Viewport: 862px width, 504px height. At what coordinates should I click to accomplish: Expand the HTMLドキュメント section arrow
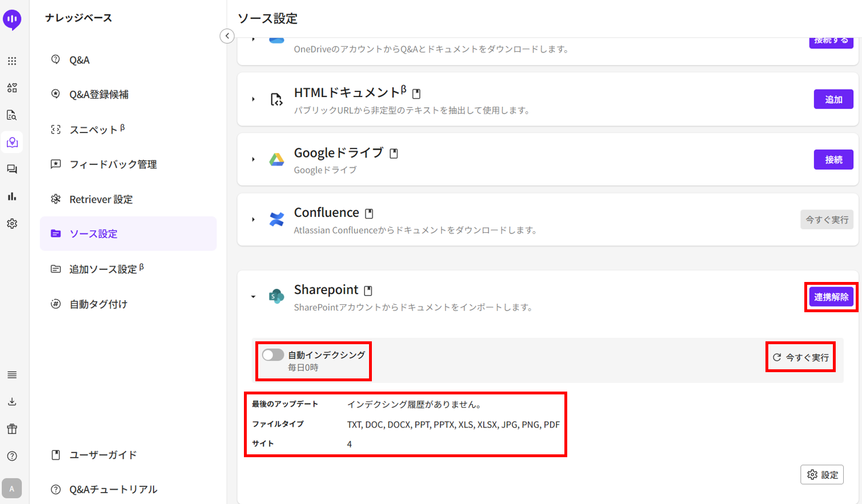click(x=253, y=99)
